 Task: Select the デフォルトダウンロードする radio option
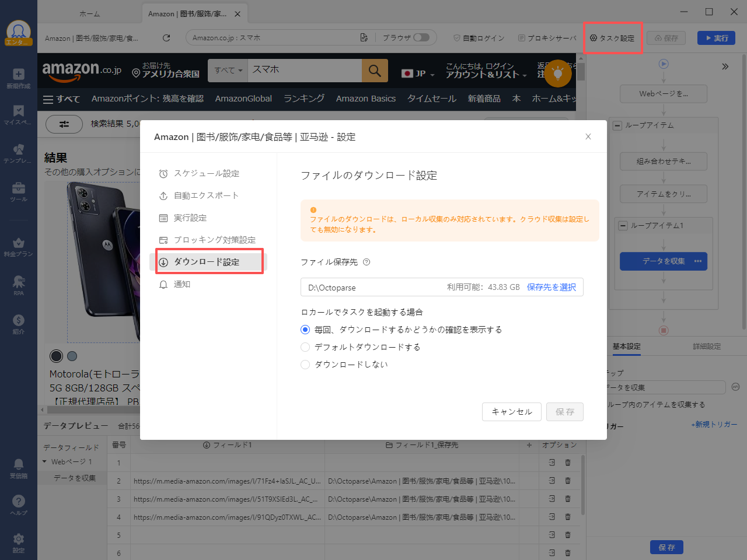click(305, 346)
